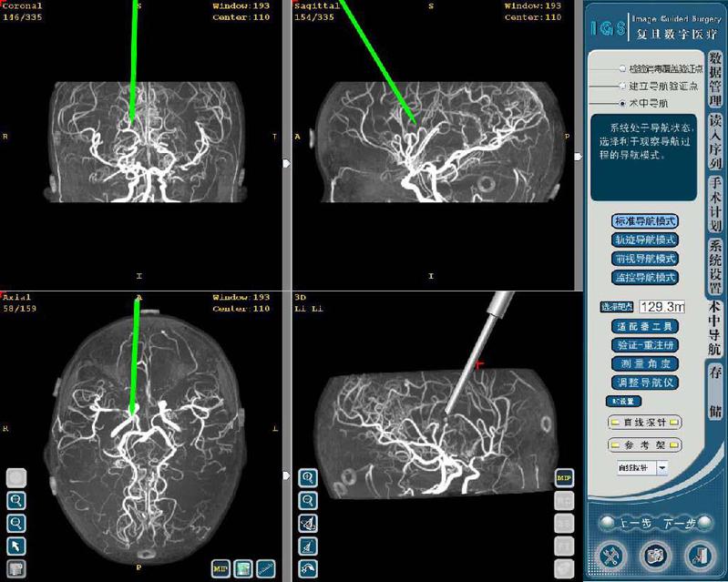The image size is (728, 582).
Task: Open the 手术计划 tab
Action: click(715, 203)
